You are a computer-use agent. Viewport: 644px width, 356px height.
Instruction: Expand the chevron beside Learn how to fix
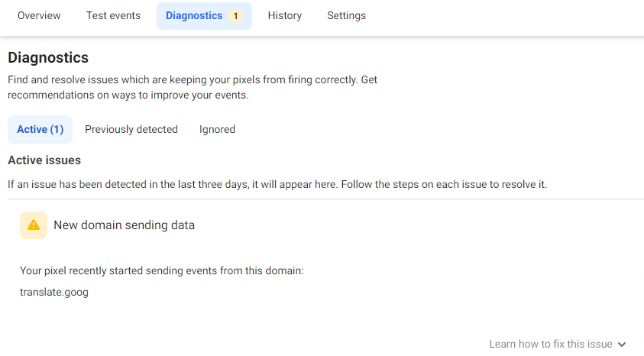[x=622, y=345]
